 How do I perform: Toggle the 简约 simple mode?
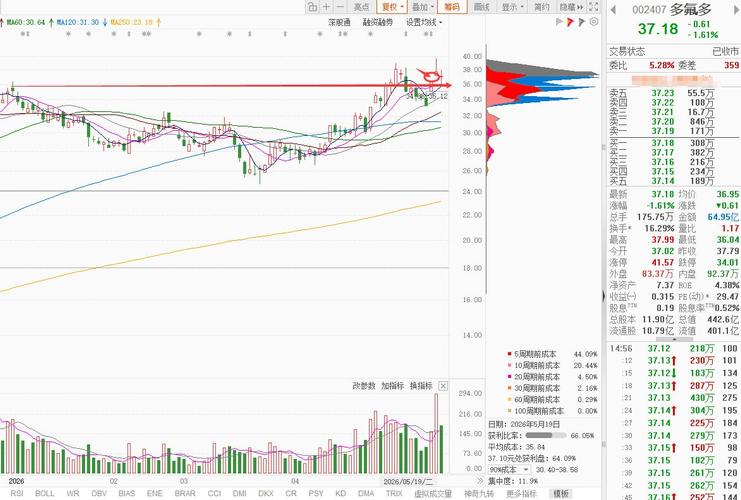542,7
